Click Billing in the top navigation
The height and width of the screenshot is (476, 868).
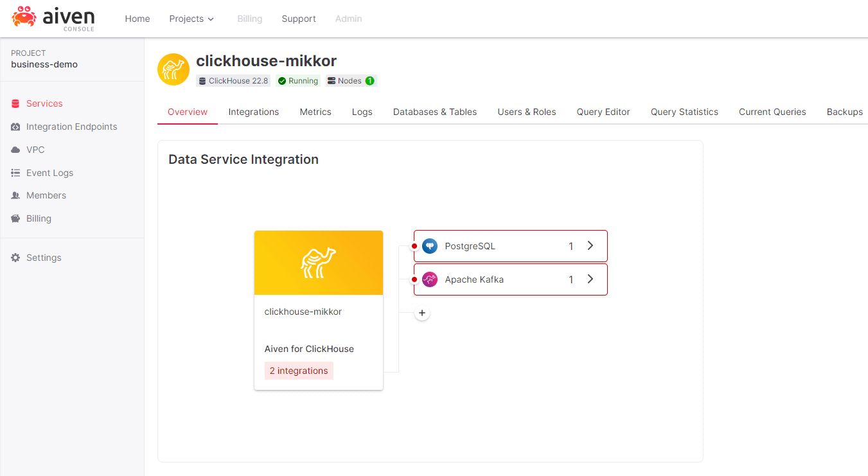(x=250, y=19)
